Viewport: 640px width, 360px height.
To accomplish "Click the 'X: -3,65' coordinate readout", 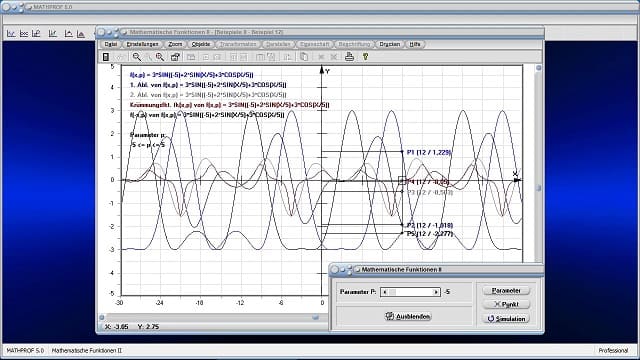I will click(117, 327).
